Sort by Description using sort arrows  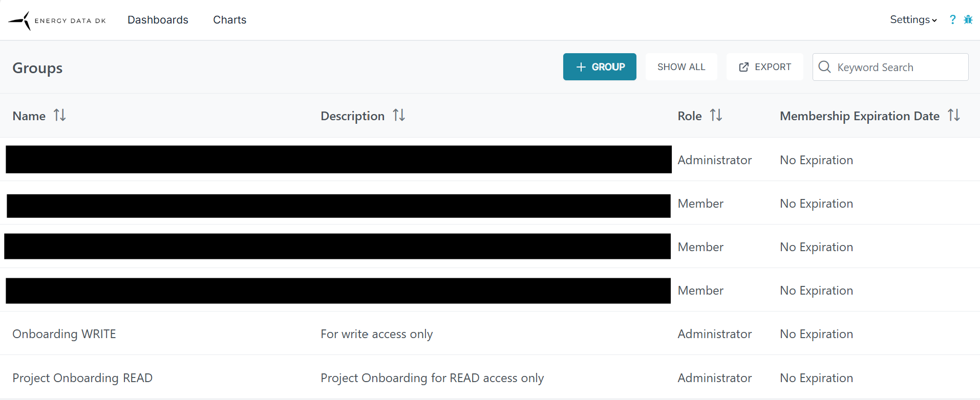click(399, 116)
